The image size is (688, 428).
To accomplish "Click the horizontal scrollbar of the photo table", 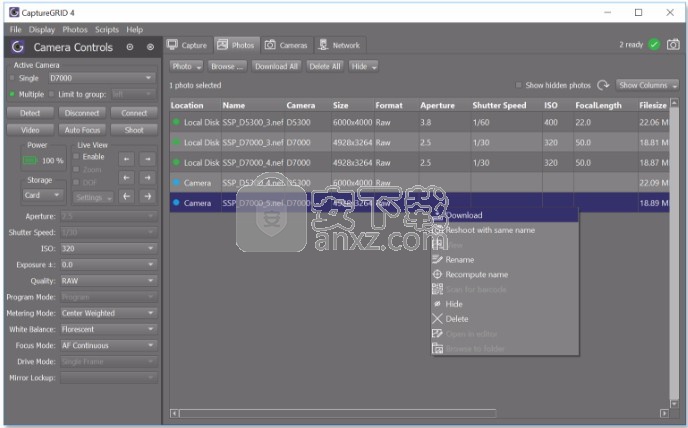I will click(337, 413).
